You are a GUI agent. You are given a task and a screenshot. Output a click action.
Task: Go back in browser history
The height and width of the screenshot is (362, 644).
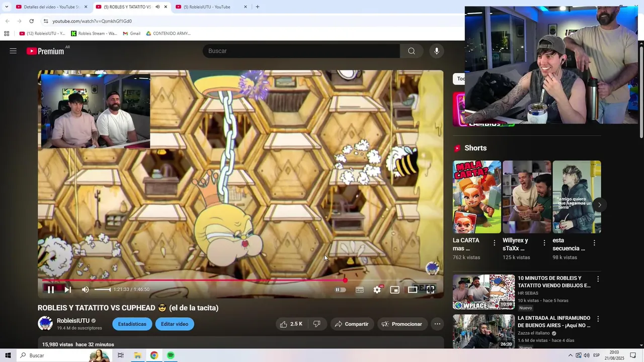pyautogui.click(x=7, y=21)
